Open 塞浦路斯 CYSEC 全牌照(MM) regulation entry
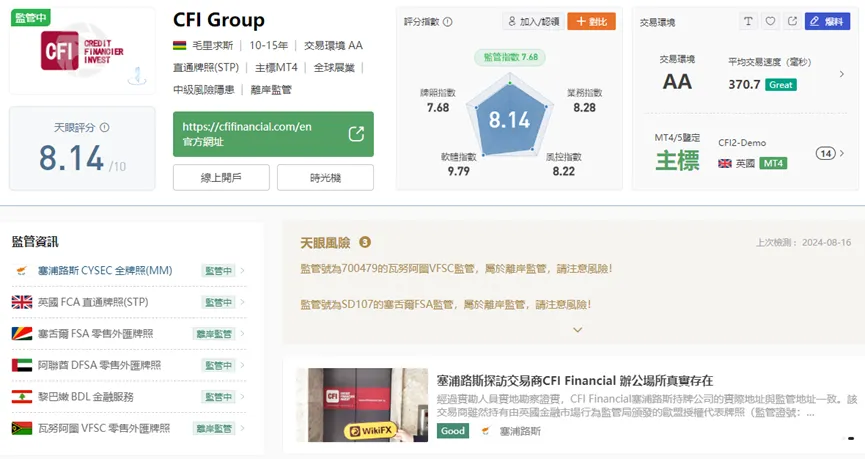The image size is (865, 459). tap(129, 270)
